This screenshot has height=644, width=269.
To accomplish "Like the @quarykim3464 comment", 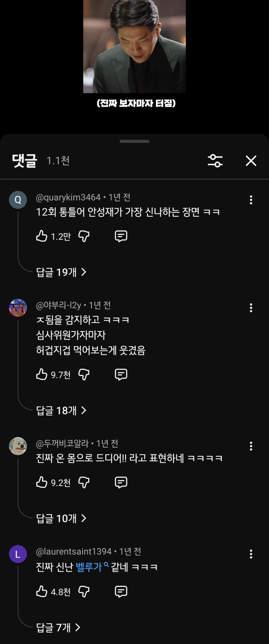I will click(x=42, y=236).
